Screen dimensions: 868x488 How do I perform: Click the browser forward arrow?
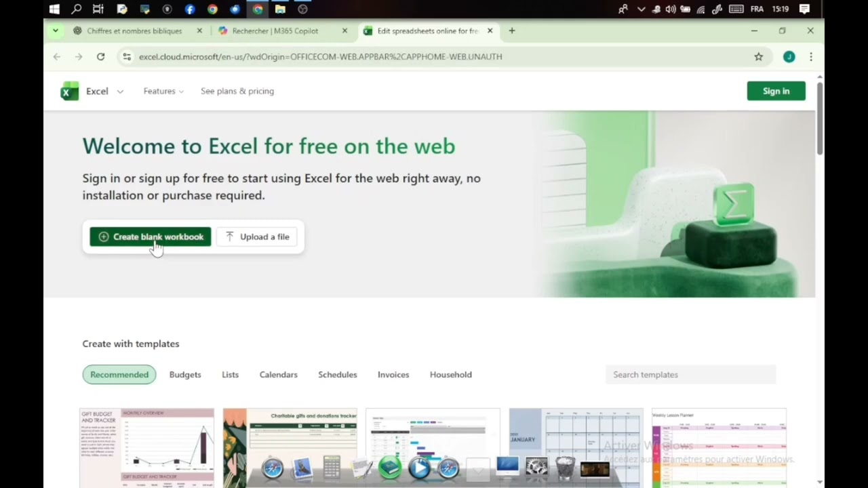[x=79, y=57]
